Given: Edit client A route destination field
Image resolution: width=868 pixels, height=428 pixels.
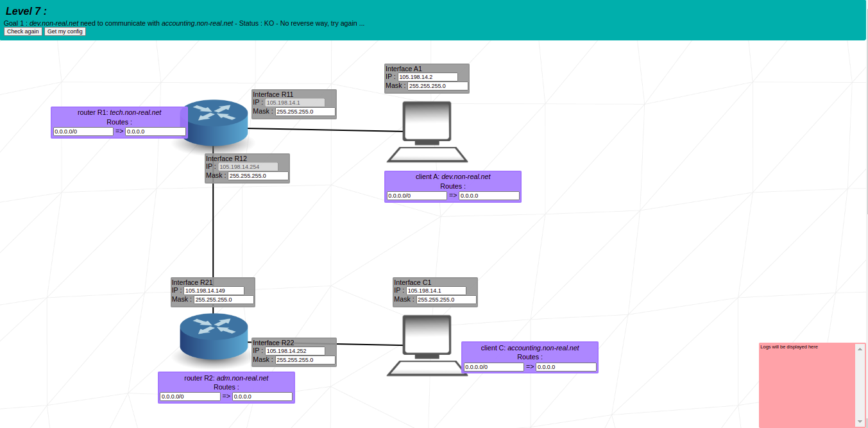Looking at the screenshot, I should point(417,196).
